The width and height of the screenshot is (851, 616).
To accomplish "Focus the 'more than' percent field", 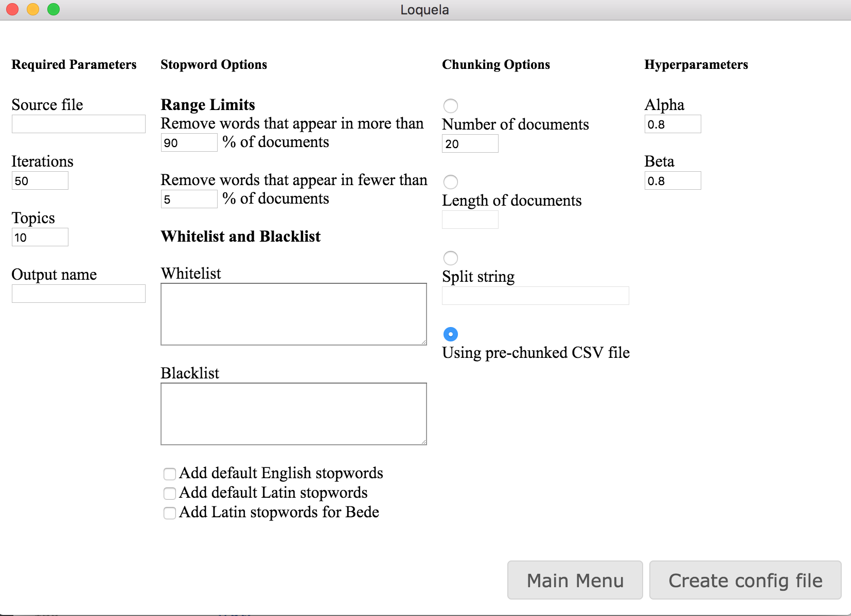I will 189,142.
